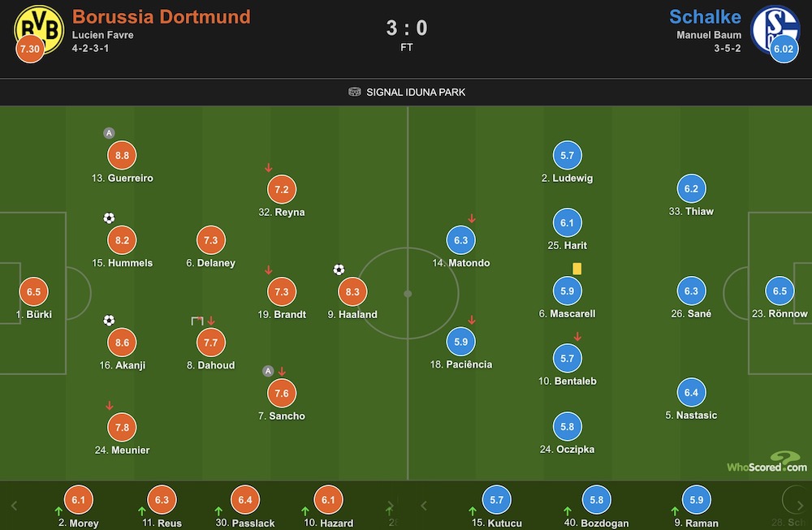
Task: Show more Dortmund substitutes with right arrow
Action: click(391, 506)
